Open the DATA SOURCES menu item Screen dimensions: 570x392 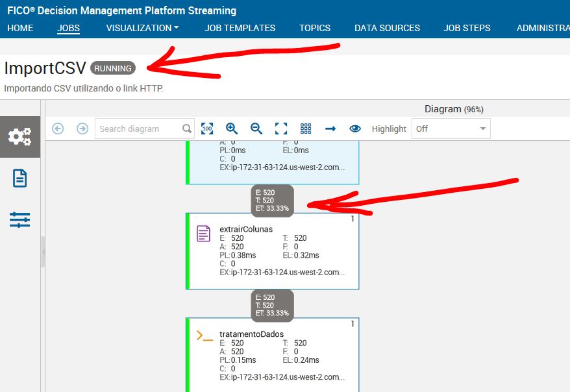(x=387, y=28)
